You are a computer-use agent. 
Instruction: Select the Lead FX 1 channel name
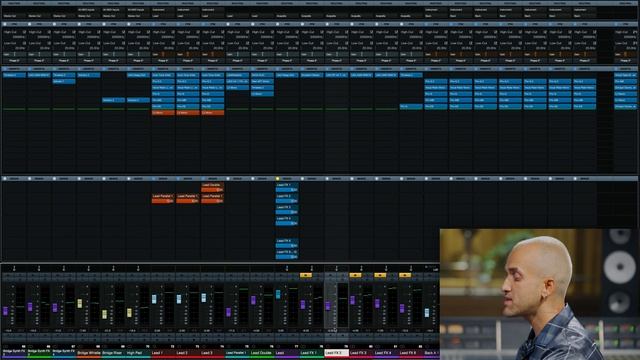point(312,353)
